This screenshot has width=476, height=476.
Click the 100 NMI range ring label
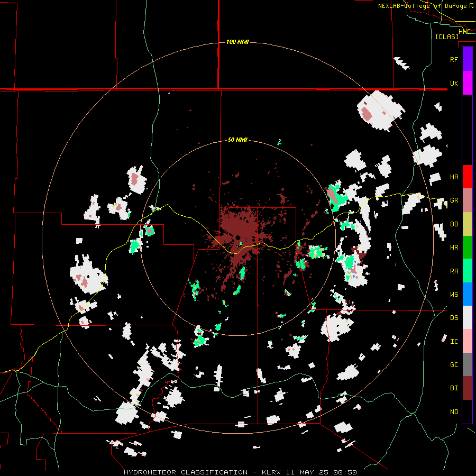click(237, 42)
